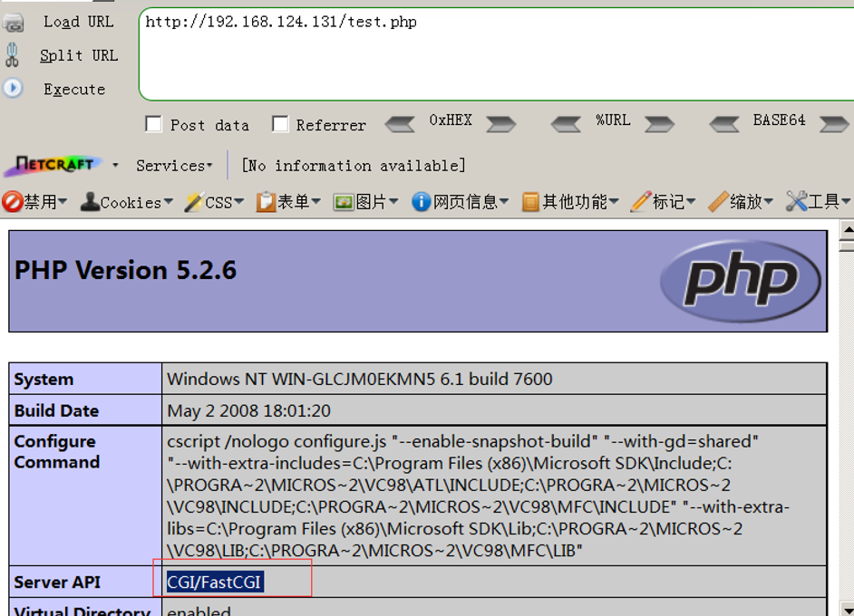Click the Execute play icon

(13, 88)
